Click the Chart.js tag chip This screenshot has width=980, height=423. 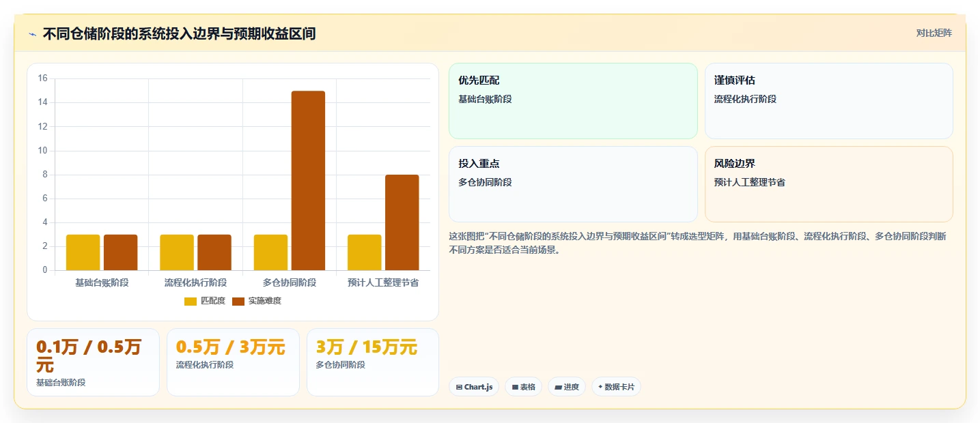(474, 387)
